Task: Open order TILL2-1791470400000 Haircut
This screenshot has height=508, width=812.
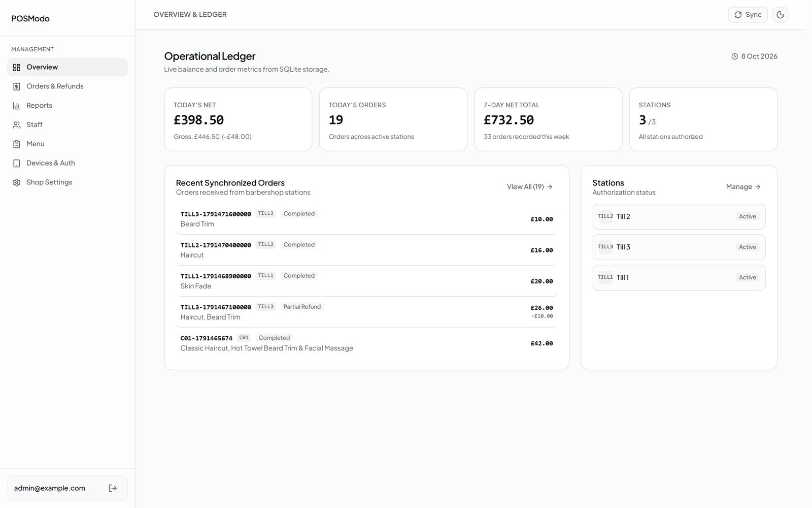Action: (x=366, y=250)
